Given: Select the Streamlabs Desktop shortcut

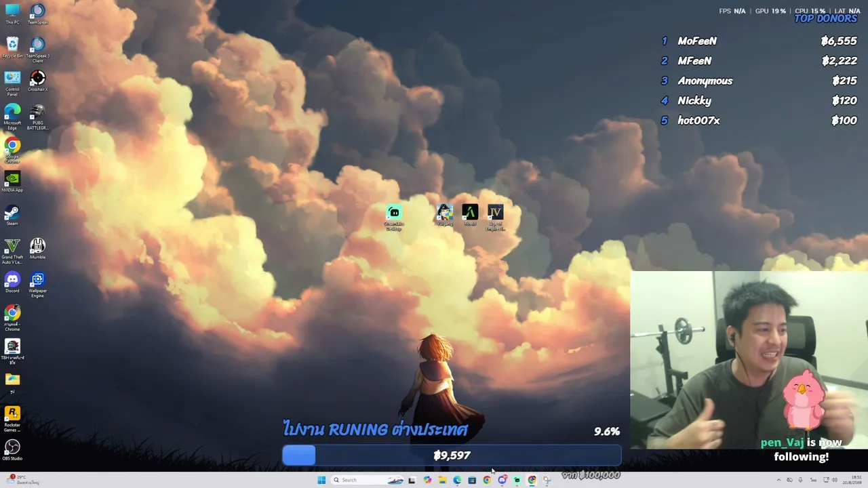Looking at the screenshot, I should click(x=394, y=218).
